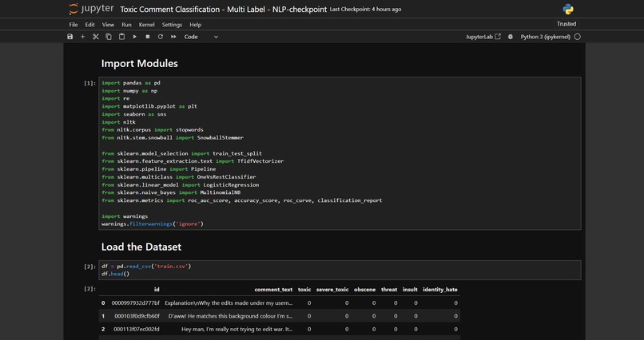Click comment starting with Hey man
This screenshot has height=340, width=644.
[x=237, y=330]
